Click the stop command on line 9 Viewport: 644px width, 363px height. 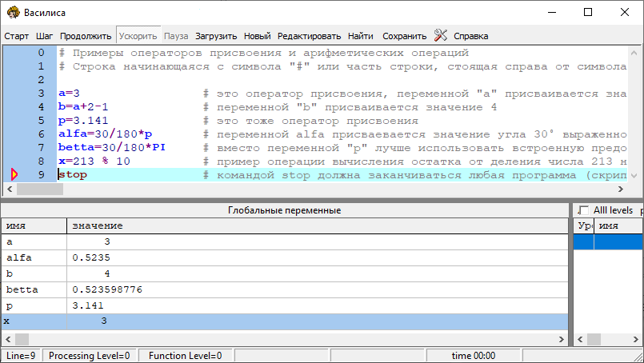(x=72, y=174)
